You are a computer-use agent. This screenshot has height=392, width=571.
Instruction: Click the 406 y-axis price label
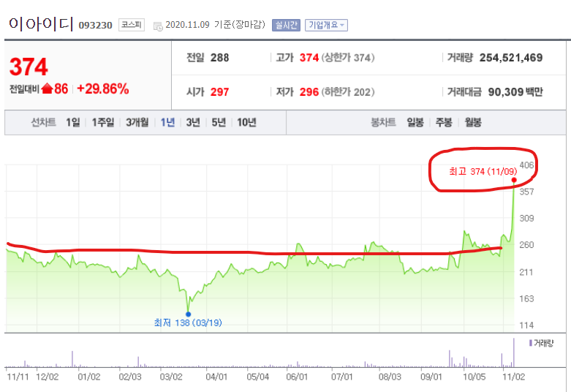(526, 165)
